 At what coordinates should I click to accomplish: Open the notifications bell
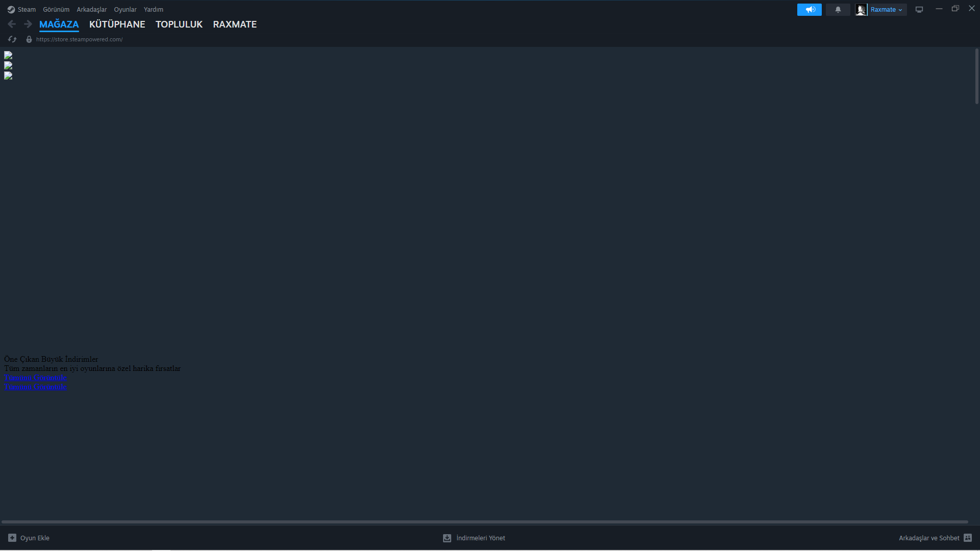coord(838,10)
